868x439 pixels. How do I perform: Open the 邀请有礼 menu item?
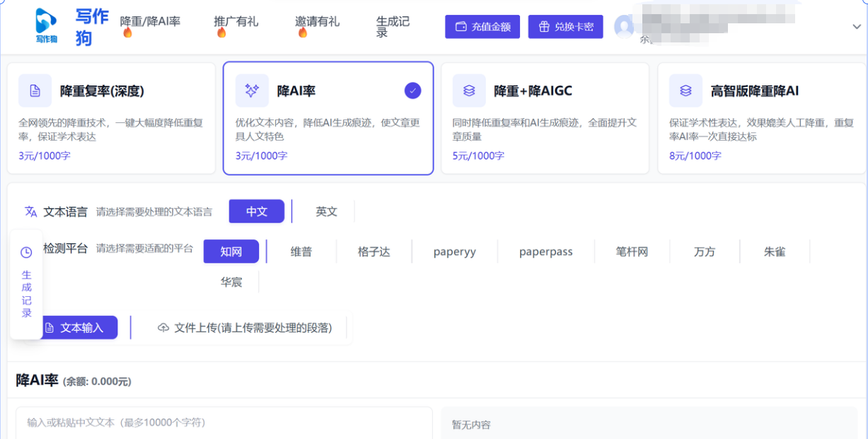click(x=317, y=21)
